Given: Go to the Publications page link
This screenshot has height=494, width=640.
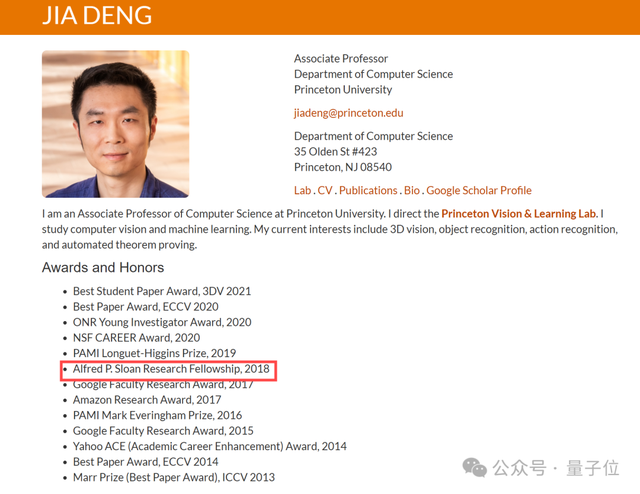Looking at the screenshot, I should click(x=368, y=190).
